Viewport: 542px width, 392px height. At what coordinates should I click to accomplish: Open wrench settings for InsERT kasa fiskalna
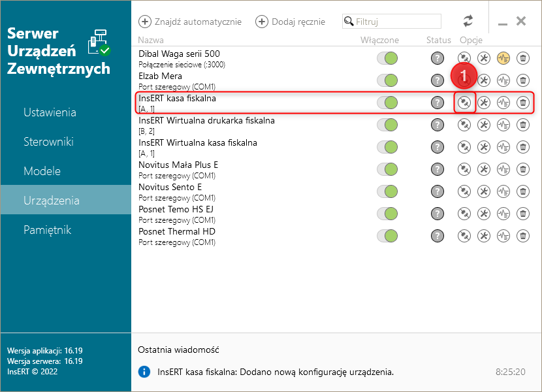click(x=484, y=103)
